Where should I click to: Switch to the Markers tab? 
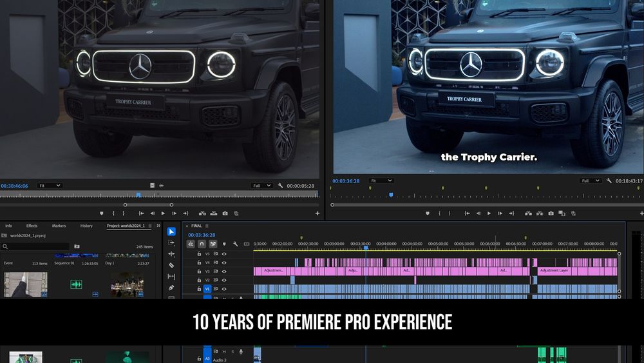[59, 226]
